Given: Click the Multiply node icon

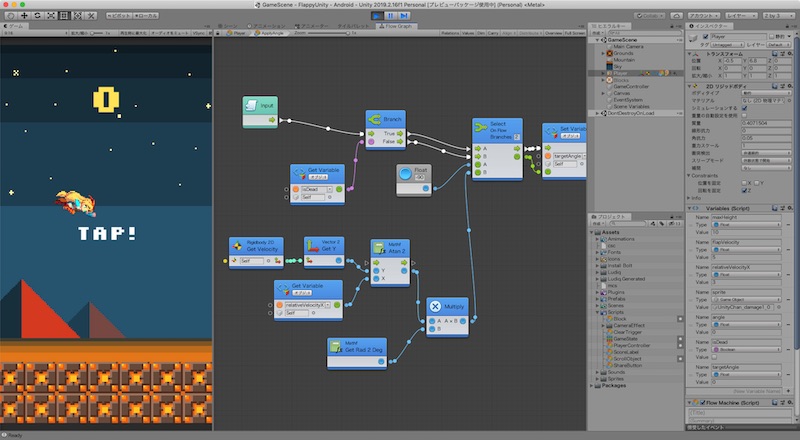Looking at the screenshot, I should 435,306.
